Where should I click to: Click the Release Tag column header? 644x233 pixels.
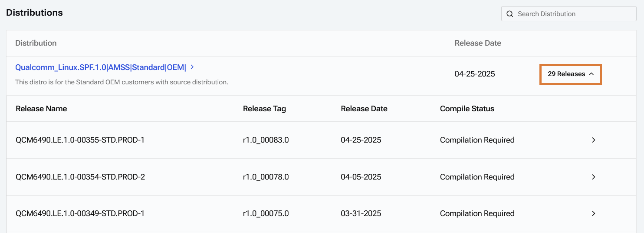click(264, 109)
